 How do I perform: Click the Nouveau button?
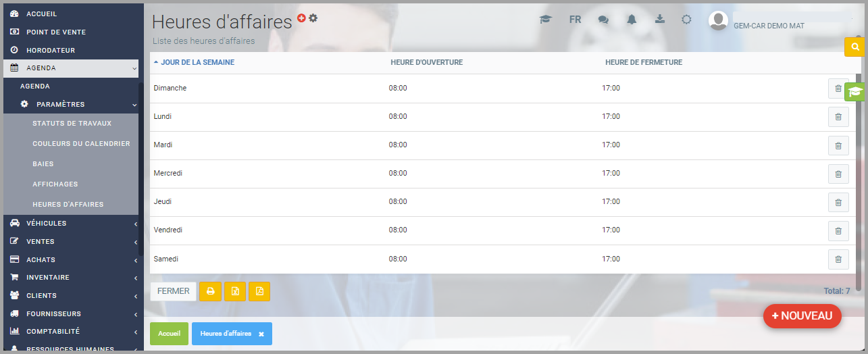pyautogui.click(x=802, y=316)
